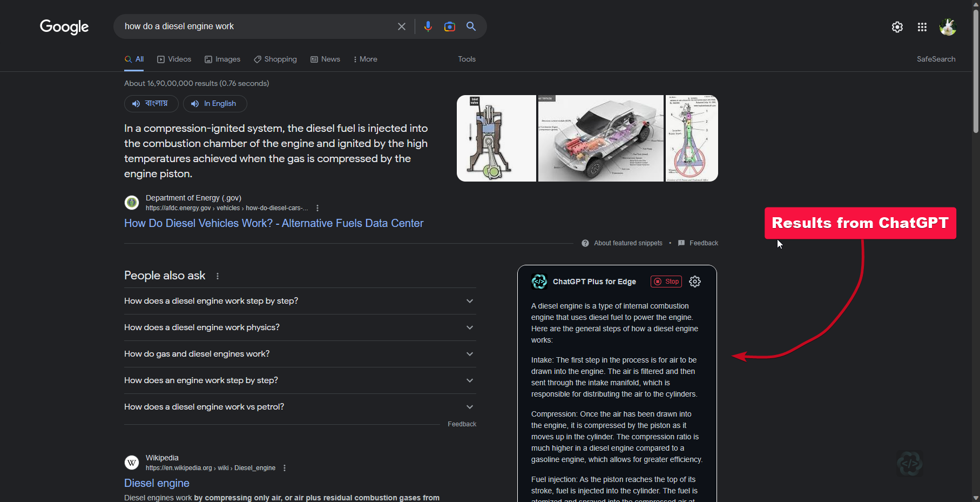
Task: Send Feedback on featured snippet
Action: click(x=698, y=243)
